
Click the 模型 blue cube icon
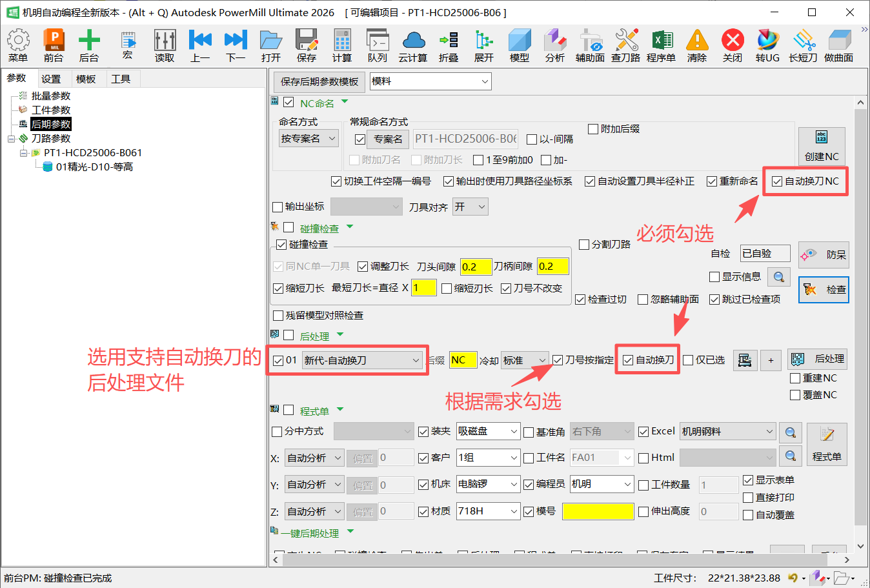(520, 45)
